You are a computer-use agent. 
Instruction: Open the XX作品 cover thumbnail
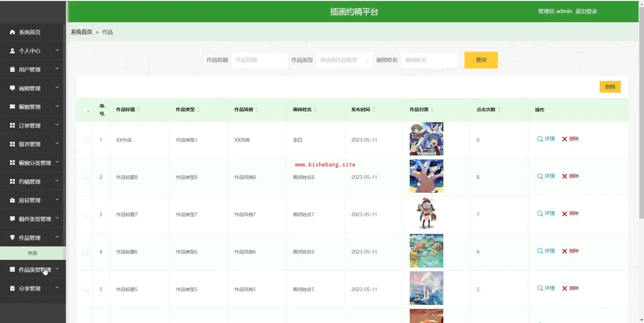(x=426, y=139)
